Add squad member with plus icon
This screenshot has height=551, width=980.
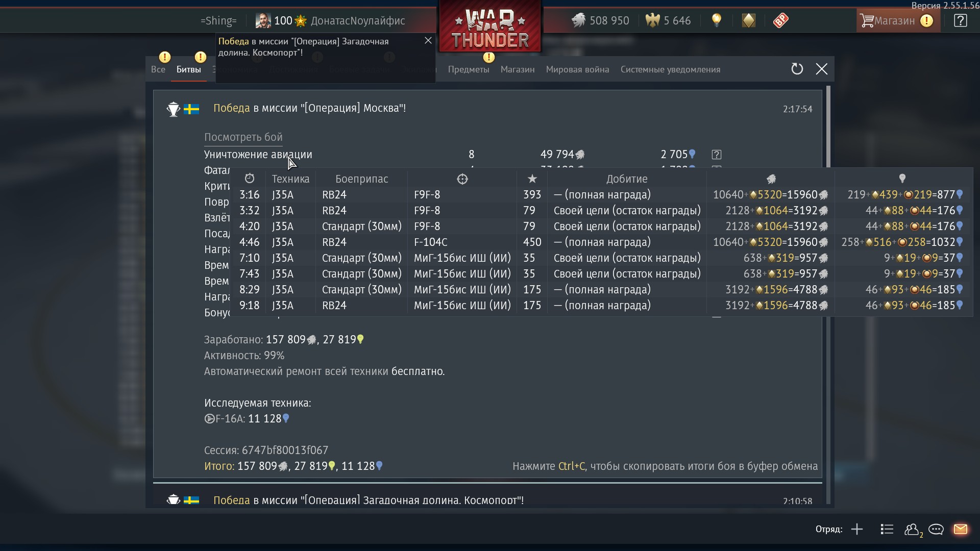pos(857,529)
